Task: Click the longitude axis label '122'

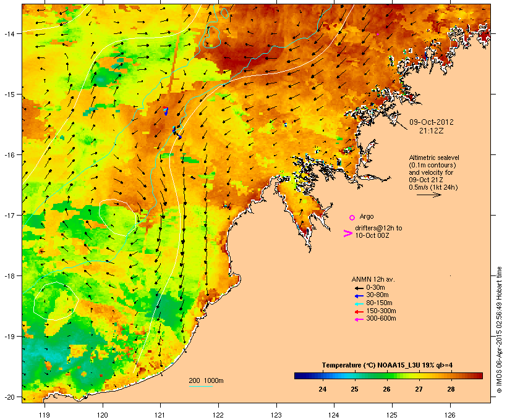Action: click(x=218, y=415)
